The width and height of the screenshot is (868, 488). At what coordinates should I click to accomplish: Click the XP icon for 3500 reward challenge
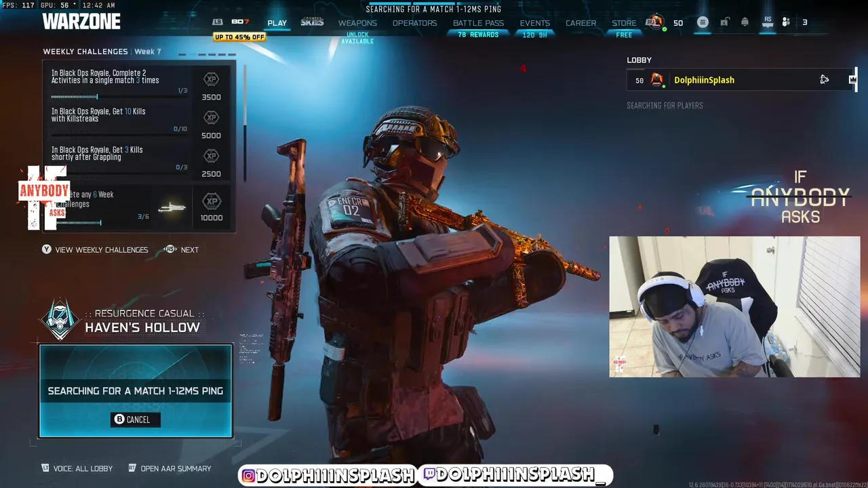pos(212,79)
